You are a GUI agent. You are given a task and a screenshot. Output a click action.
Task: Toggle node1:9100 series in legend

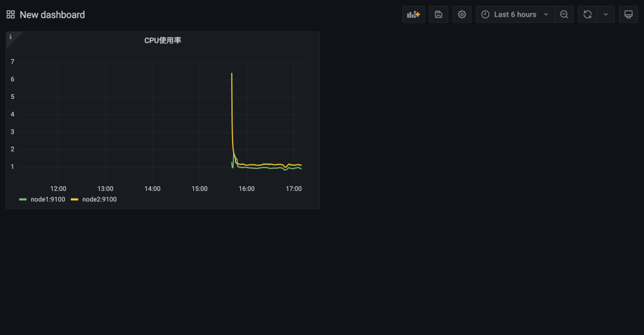tap(48, 199)
